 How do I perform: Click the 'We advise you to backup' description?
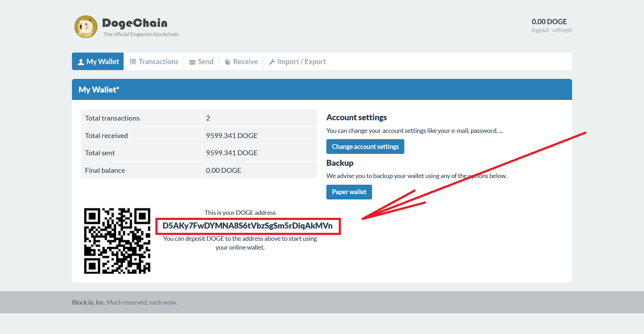[x=416, y=176]
